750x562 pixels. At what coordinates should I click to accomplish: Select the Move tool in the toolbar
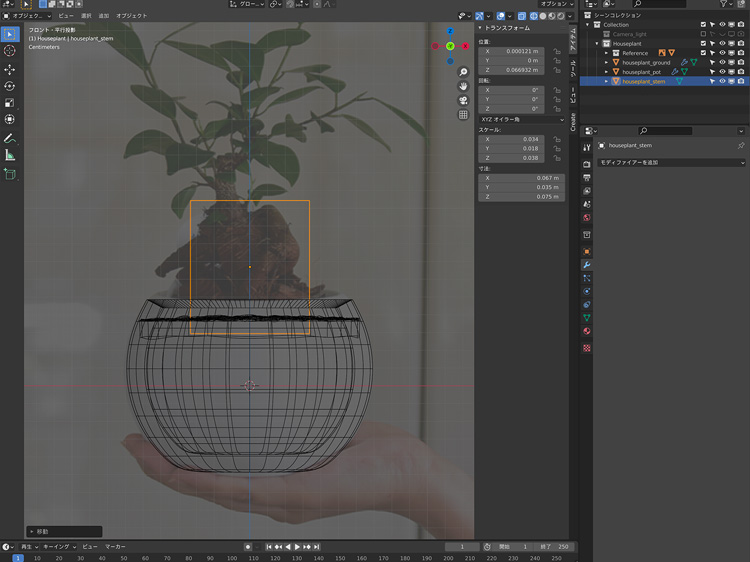(10, 69)
